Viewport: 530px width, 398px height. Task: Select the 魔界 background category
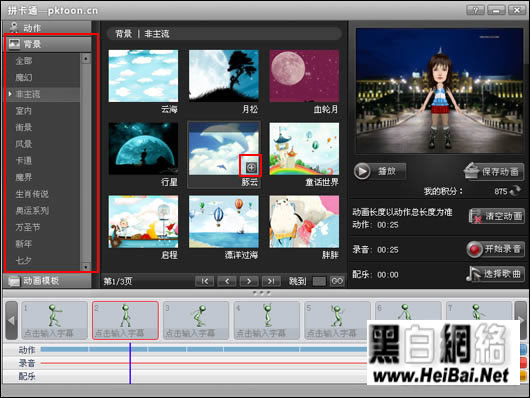[24, 177]
